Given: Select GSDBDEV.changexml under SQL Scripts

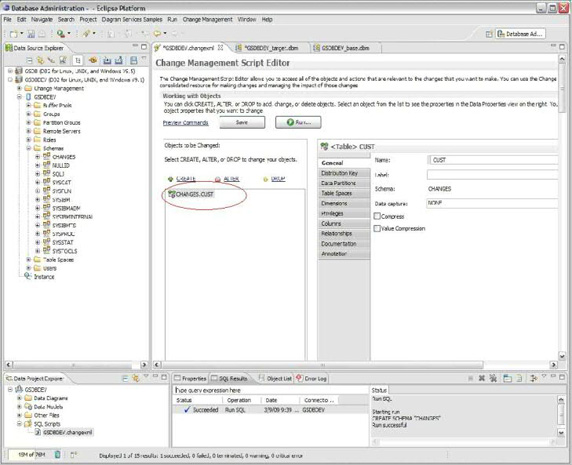Looking at the screenshot, I should pos(68,433).
